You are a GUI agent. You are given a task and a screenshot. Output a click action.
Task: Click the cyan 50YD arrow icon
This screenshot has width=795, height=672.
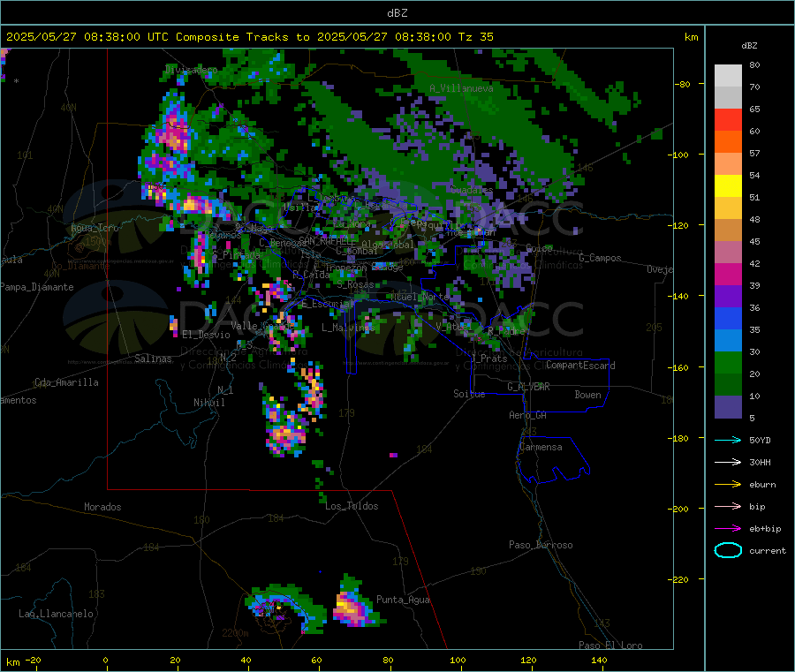click(x=728, y=440)
